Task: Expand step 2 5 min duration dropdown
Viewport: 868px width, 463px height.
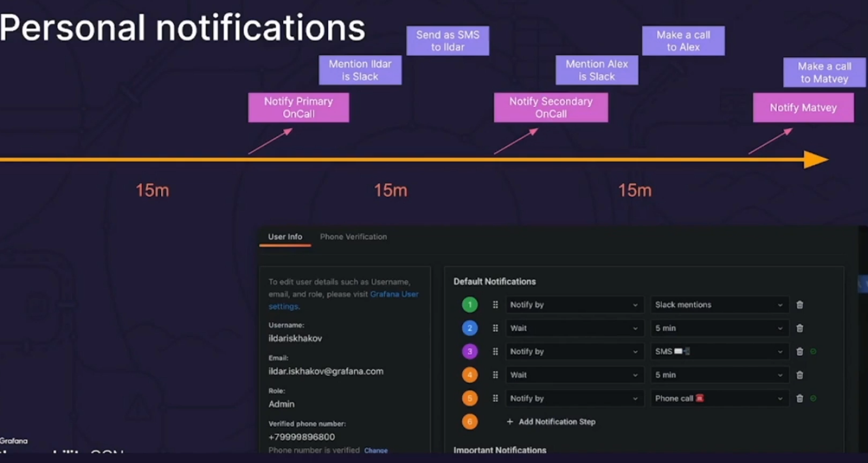Action: point(719,328)
